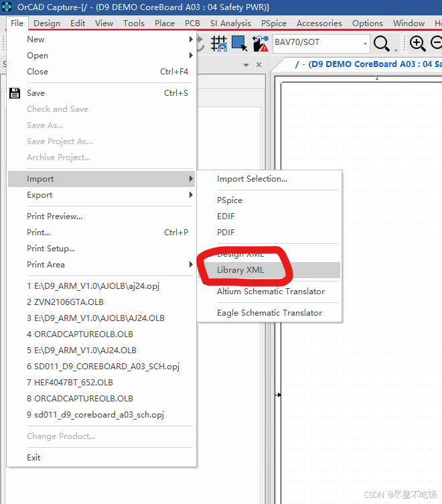Click the drag connected object icon
The width and height of the screenshot is (442, 504).
click(x=261, y=44)
